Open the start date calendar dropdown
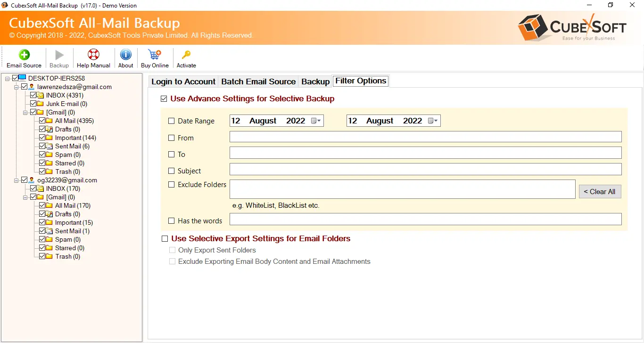Image resolution: width=644 pixels, height=343 pixels. pyautogui.click(x=316, y=121)
